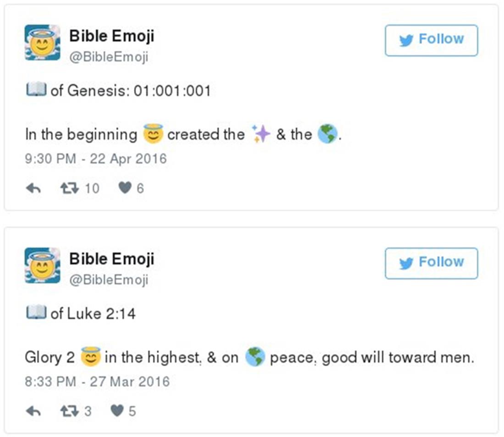Click reply arrow on Genesis tweet
This screenshot has width=504, height=437.
pos(33,188)
